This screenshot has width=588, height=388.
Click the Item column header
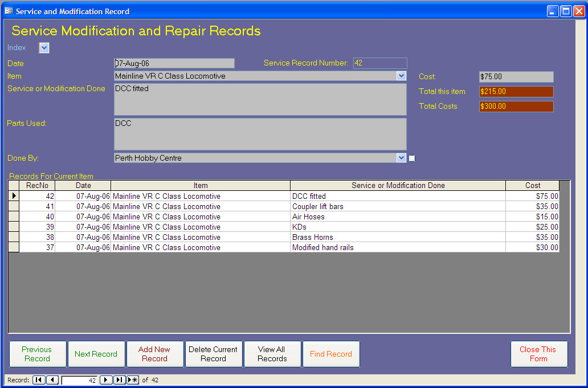click(201, 186)
